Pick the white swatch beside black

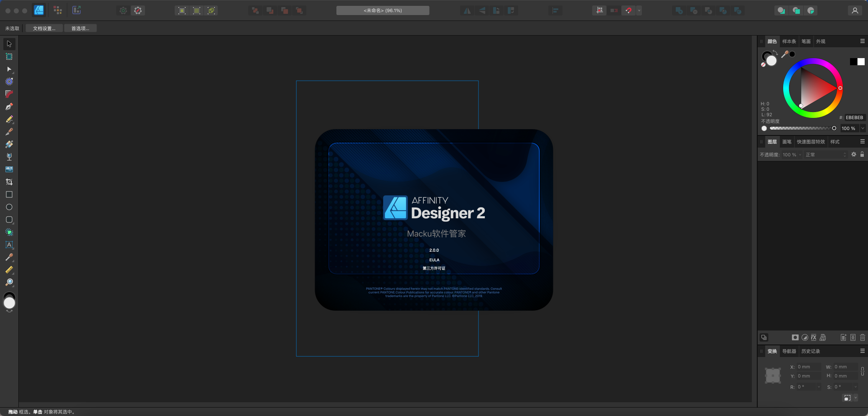point(861,62)
